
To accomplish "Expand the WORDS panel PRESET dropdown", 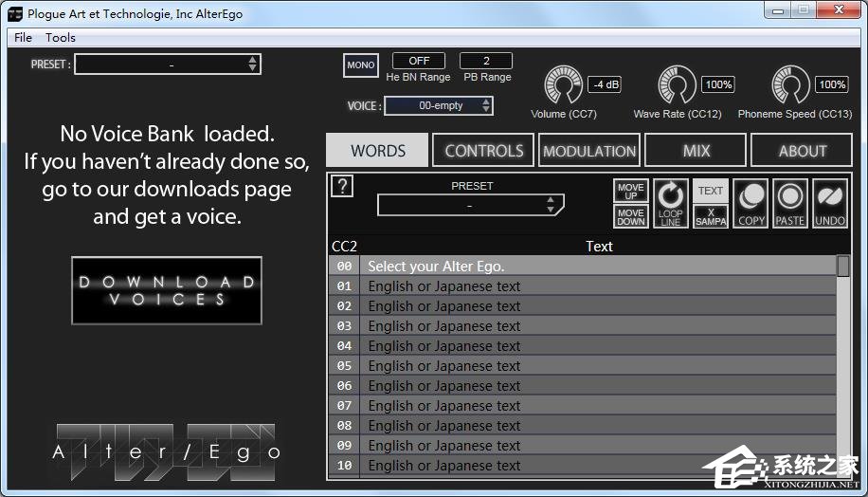I will pos(470,205).
